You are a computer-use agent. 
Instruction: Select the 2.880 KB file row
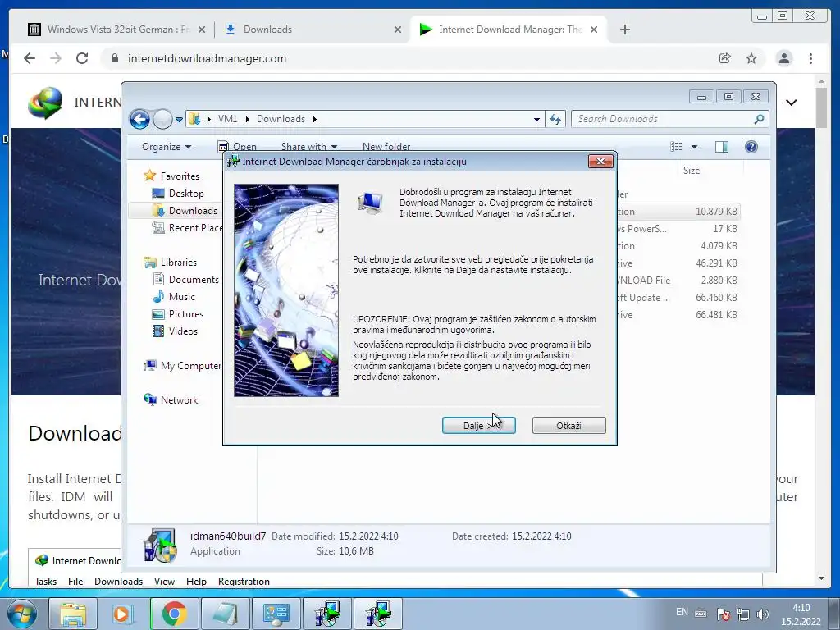678,281
